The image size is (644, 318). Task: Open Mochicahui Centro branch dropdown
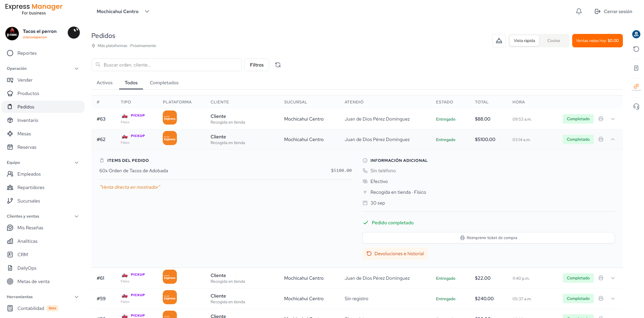pos(123,11)
